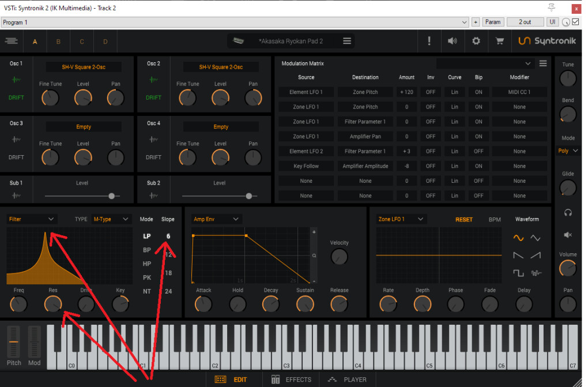Click the Osc 4 waveform icon
588x387 pixels.
153,139
